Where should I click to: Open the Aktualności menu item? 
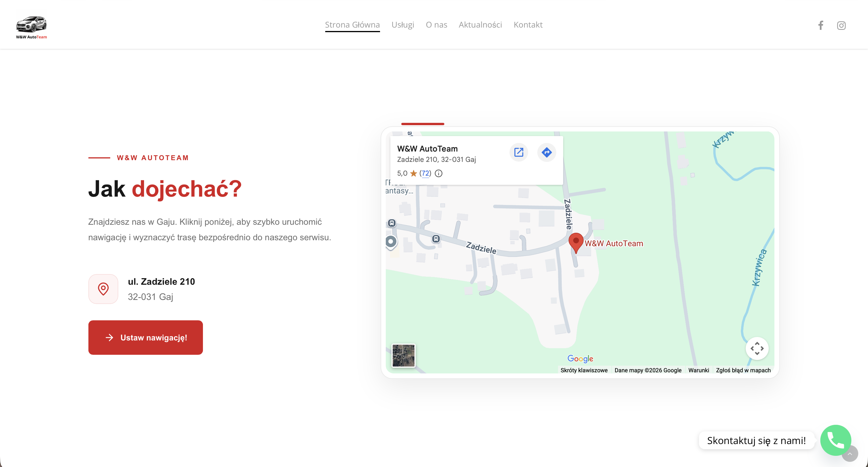pos(480,25)
